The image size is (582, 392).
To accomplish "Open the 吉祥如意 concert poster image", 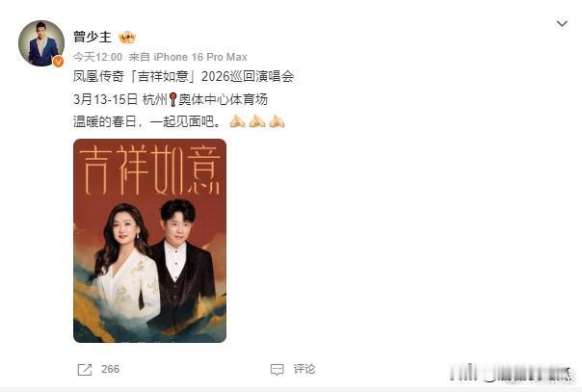I will (150, 241).
